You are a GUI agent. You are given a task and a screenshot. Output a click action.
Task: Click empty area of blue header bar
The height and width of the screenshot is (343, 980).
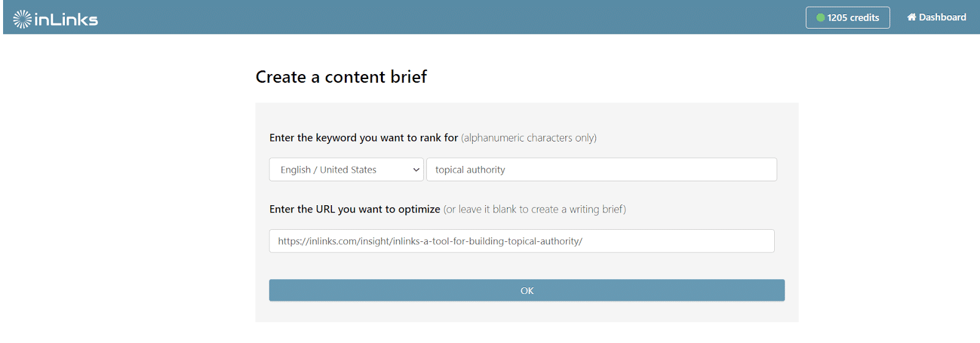pos(453,17)
